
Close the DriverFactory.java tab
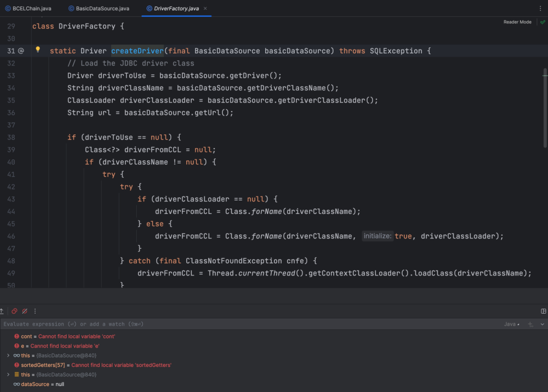tap(205, 8)
